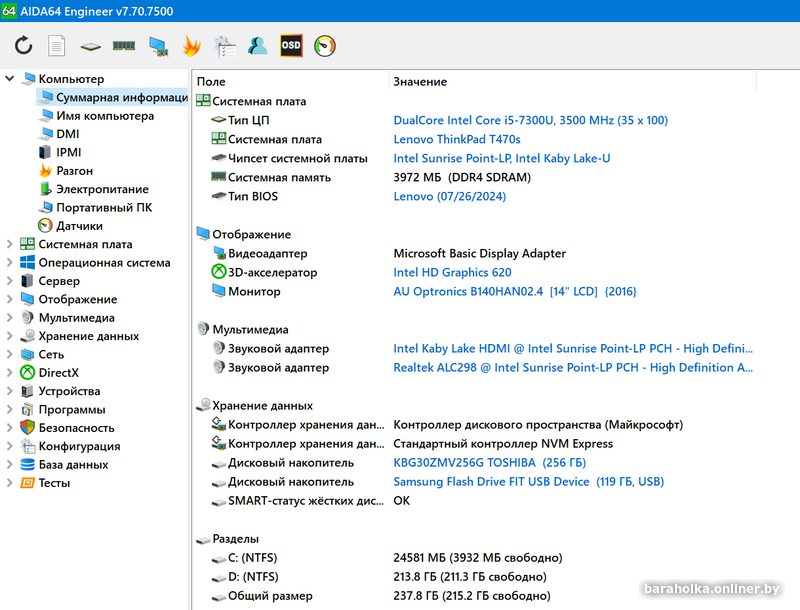Viewport: 800px width, 610px height.
Task: Click the Refresh toolbar icon
Action: (x=23, y=46)
